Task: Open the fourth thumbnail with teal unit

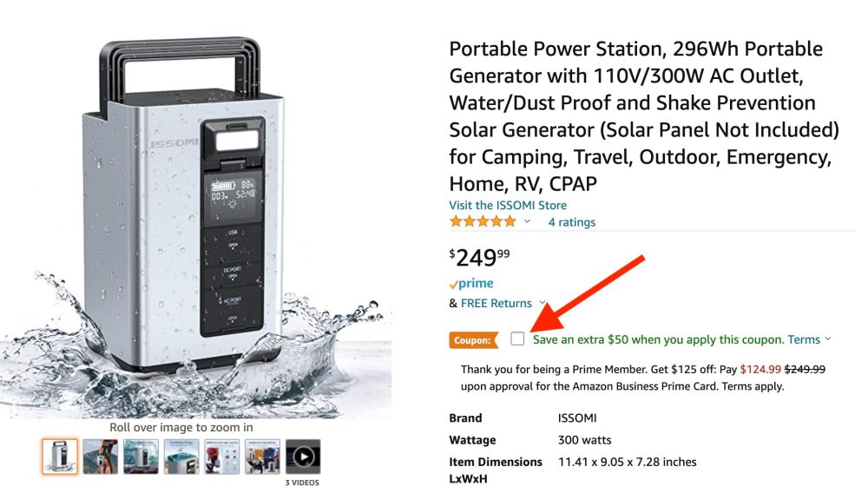Action: (x=181, y=457)
